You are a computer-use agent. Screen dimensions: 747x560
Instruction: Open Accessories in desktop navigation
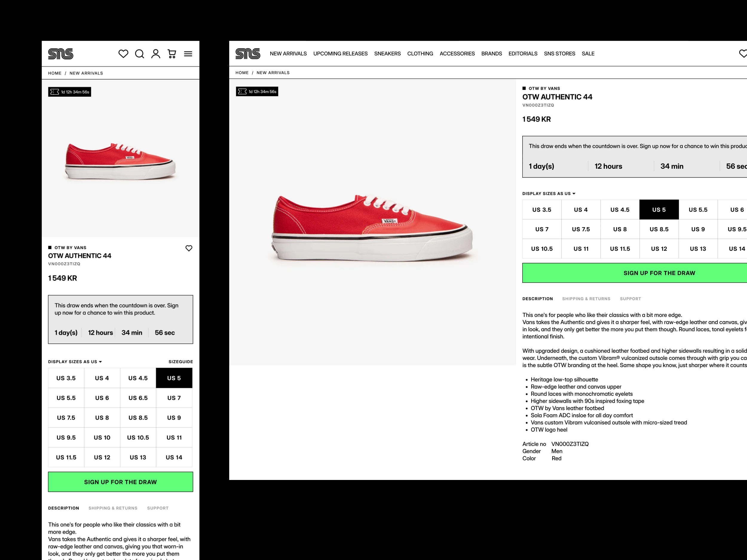(x=457, y=54)
